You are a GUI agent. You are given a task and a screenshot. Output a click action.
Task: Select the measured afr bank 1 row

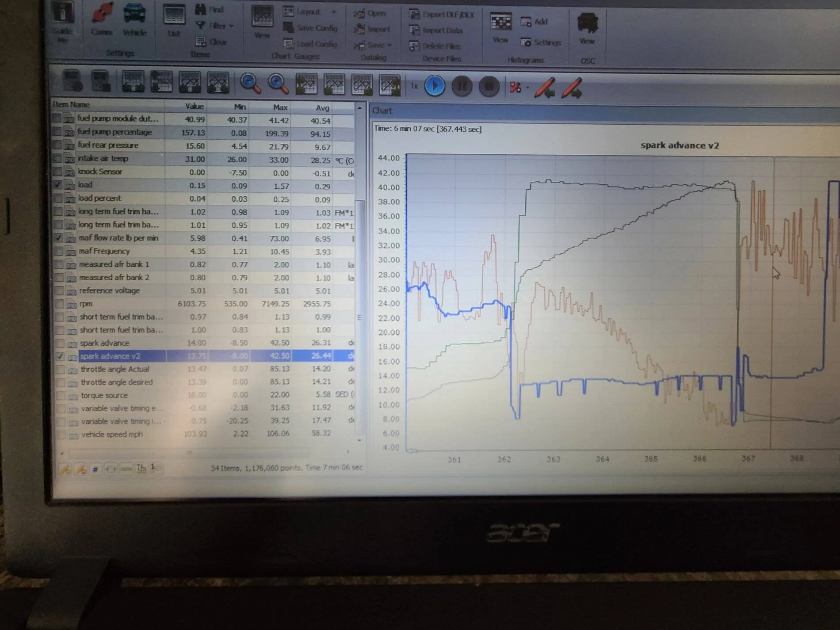(x=205, y=264)
